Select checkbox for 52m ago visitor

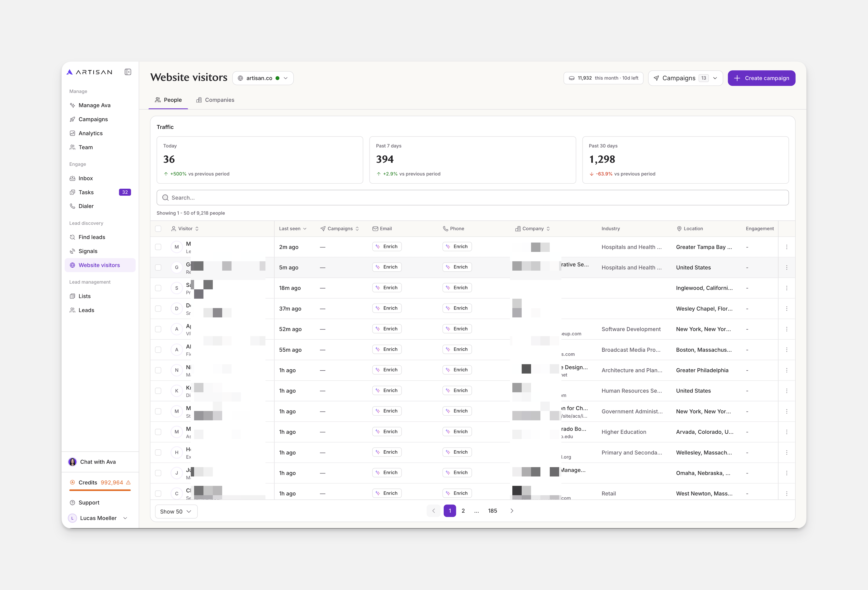(x=158, y=329)
